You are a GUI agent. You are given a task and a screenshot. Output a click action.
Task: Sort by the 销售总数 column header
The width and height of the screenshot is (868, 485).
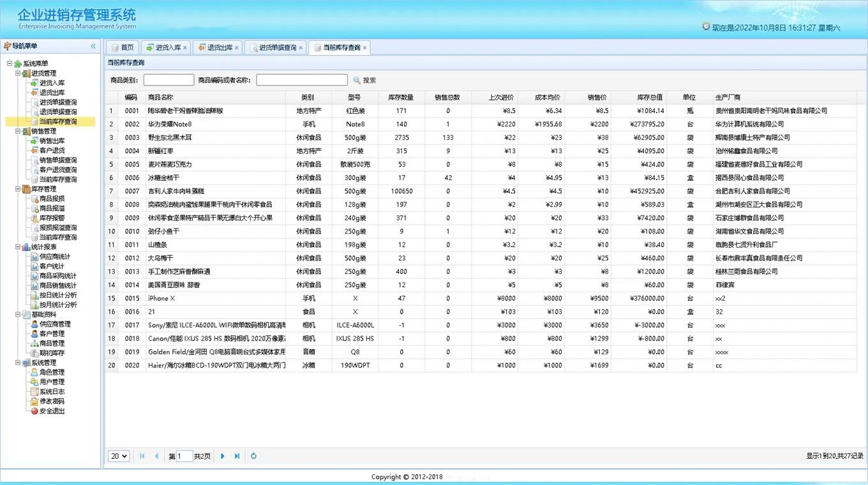pyautogui.click(x=447, y=98)
